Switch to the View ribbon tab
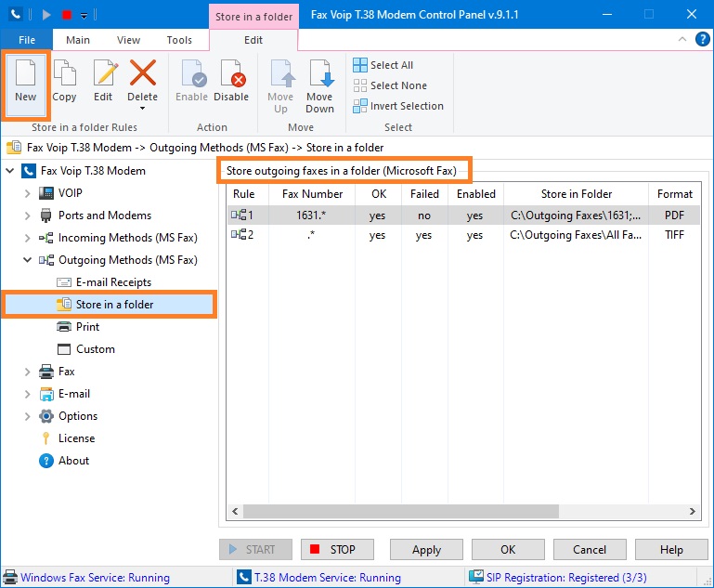The image size is (714, 588). (x=128, y=40)
